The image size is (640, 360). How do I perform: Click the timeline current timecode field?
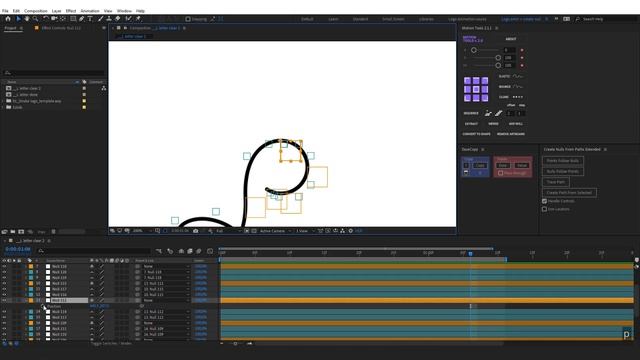(x=18, y=249)
